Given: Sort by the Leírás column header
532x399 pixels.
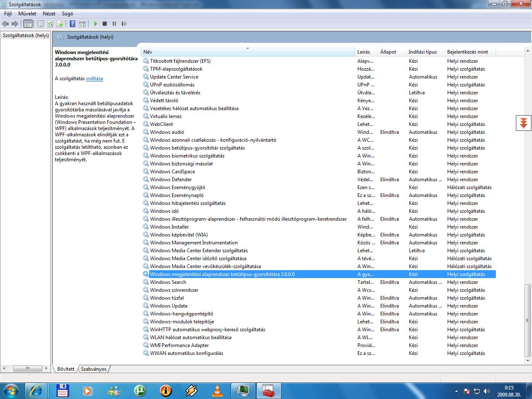Looking at the screenshot, I should click(x=366, y=52).
